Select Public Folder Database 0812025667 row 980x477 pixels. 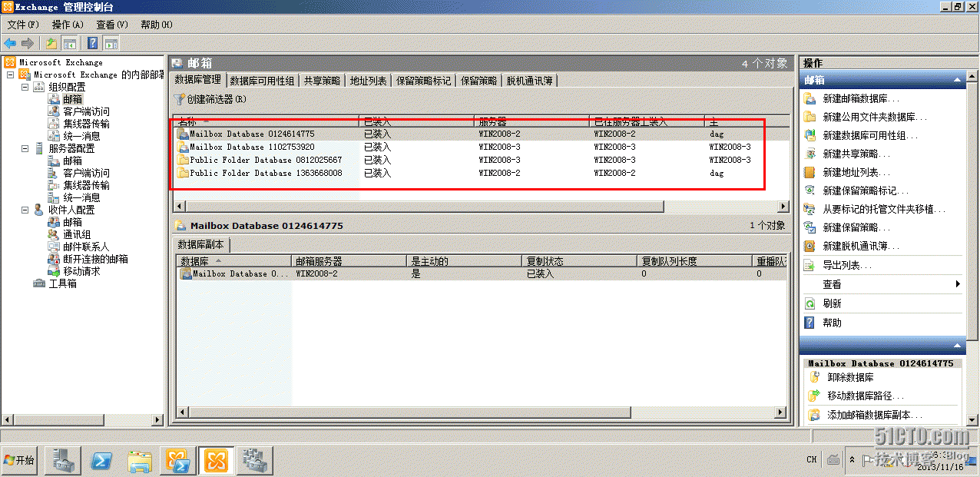tap(482, 160)
